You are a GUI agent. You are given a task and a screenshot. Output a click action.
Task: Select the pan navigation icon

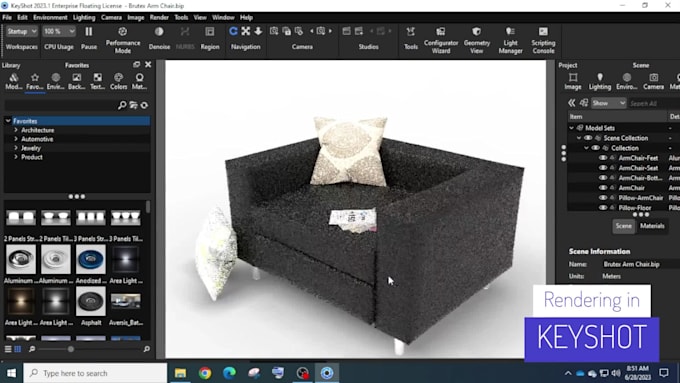point(245,31)
